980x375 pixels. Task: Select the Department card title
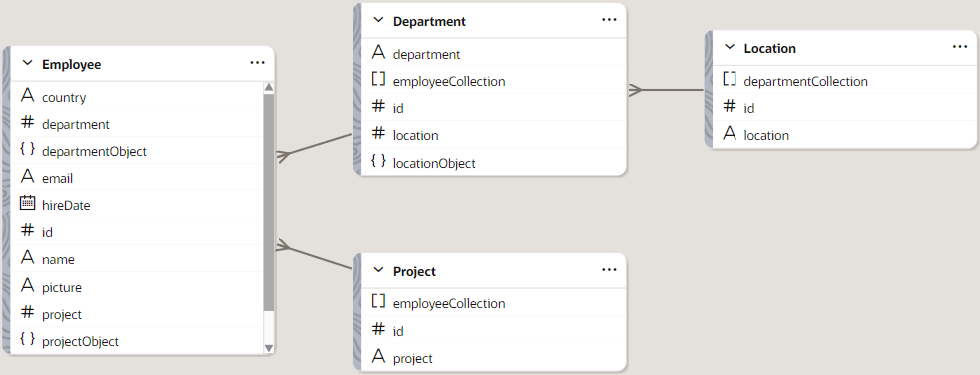(x=429, y=21)
